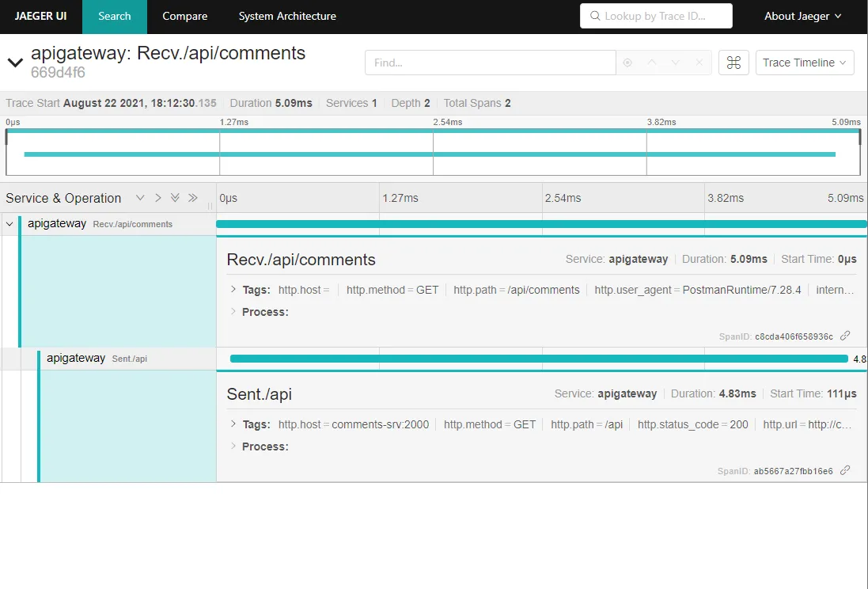Collapse one level of spans icon

coord(157,198)
